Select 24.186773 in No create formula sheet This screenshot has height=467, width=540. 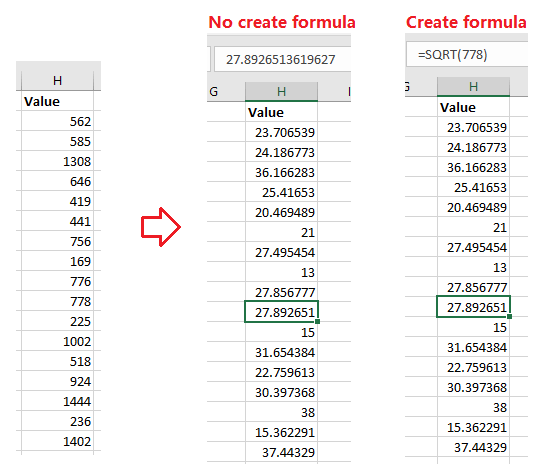pyautogui.click(x=281, y=152)
